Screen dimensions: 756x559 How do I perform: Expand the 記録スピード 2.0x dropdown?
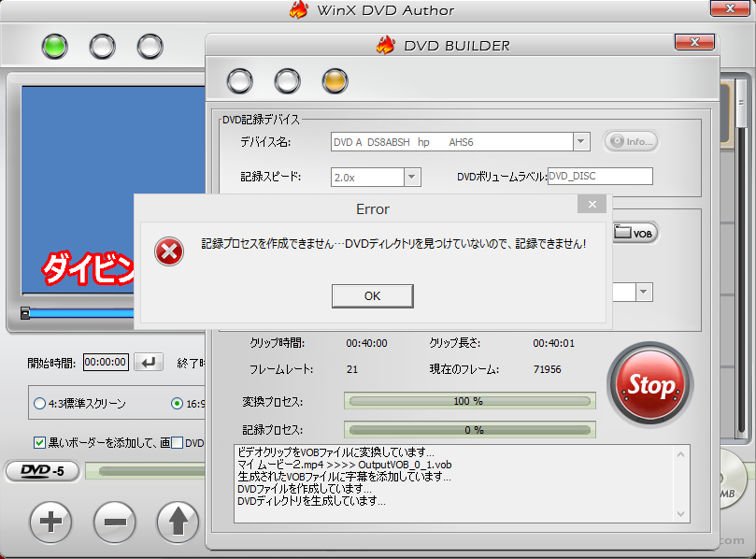pos(412,177)
